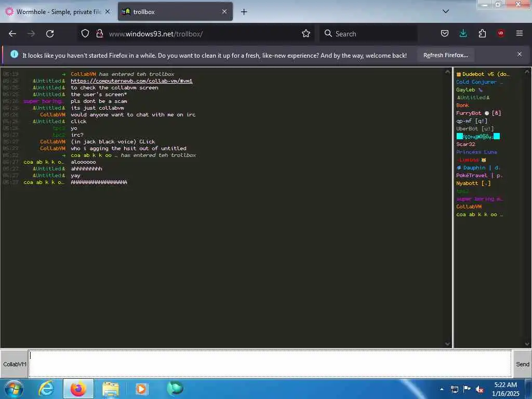Close the Wormhole tab
532x399 pixels.
(108, 11)
